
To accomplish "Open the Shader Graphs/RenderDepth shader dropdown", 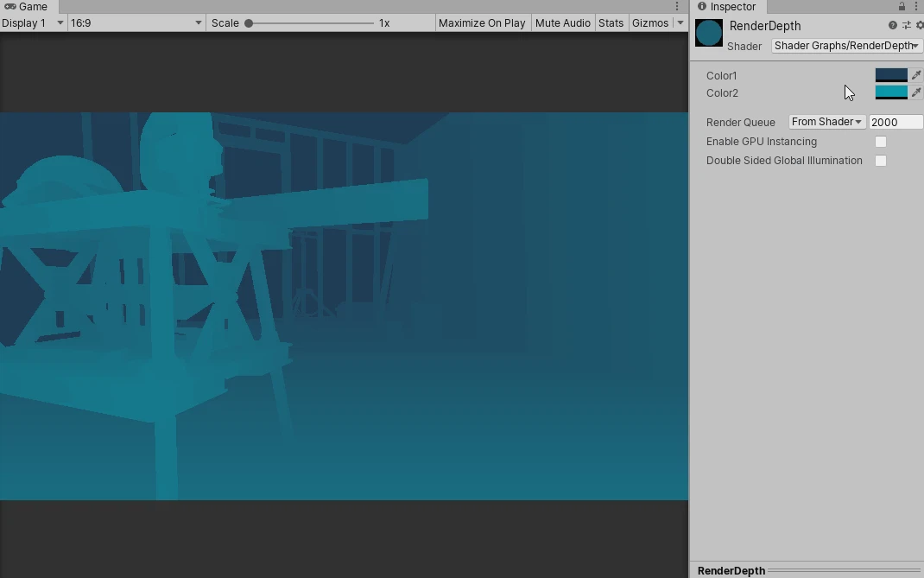I will click(846, 46).
